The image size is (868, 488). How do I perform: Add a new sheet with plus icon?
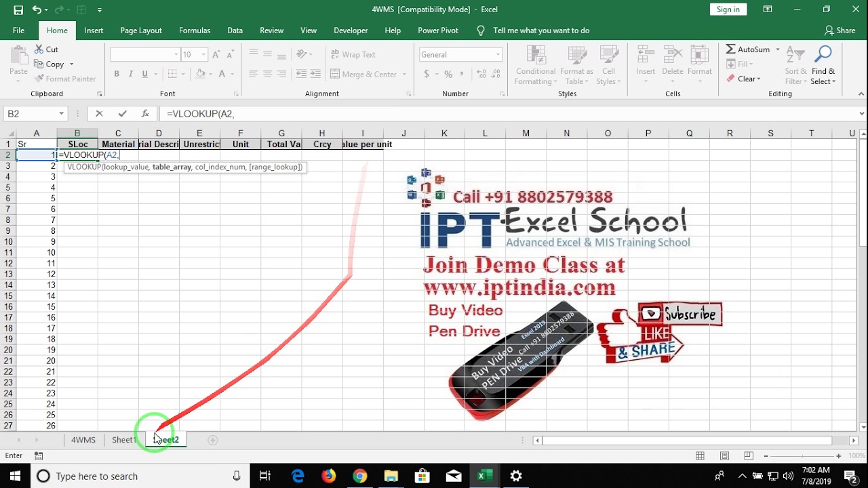tap(212, 440)
